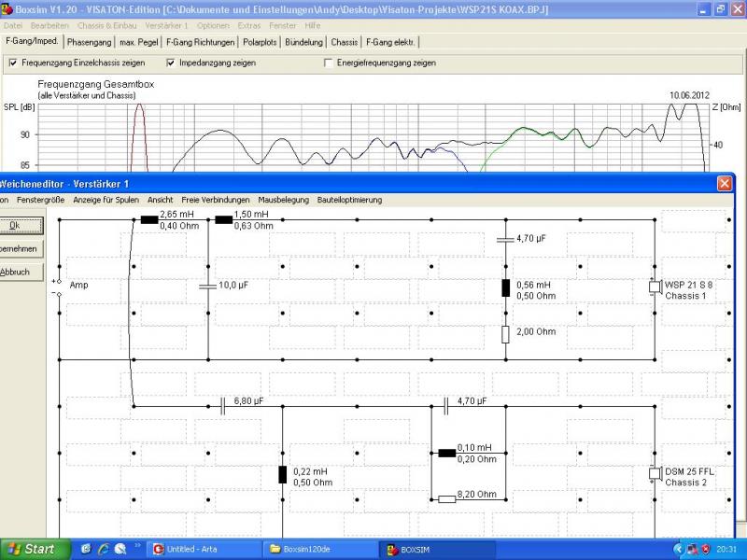Click the DSM 25 FFL speaker symbol

point(655,474)
